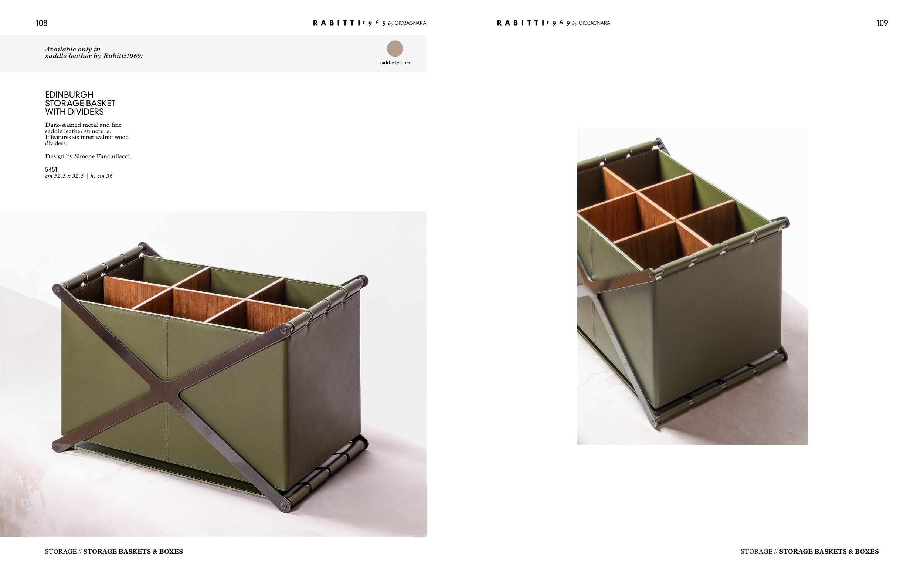
Task: Click the page number 109
Action: 881,23
